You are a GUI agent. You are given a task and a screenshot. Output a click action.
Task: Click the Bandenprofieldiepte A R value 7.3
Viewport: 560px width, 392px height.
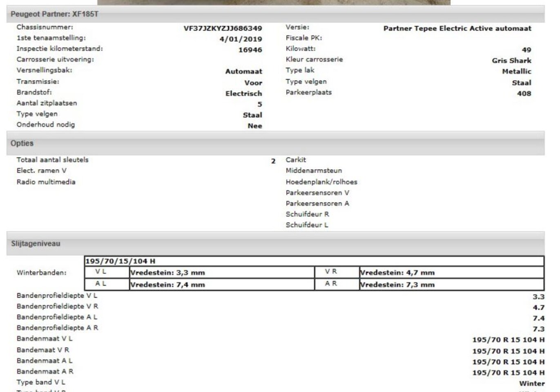click(x=538, y=329)
